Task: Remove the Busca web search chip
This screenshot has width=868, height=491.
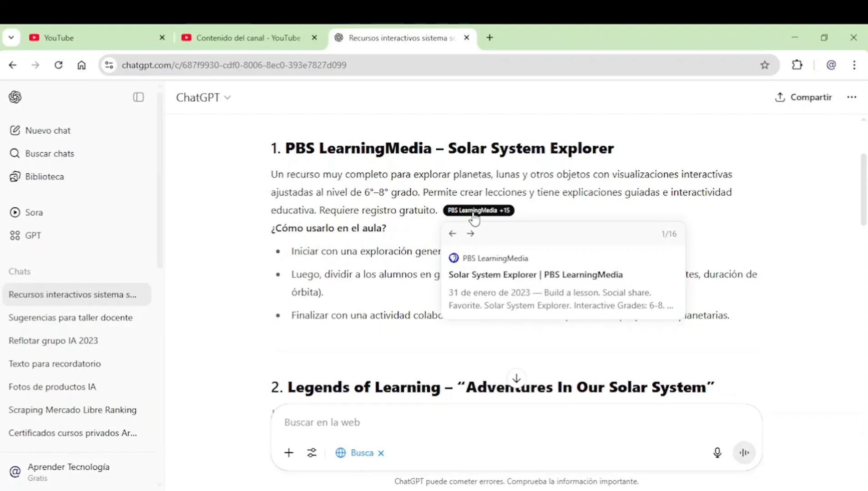Action: point(381,453)
